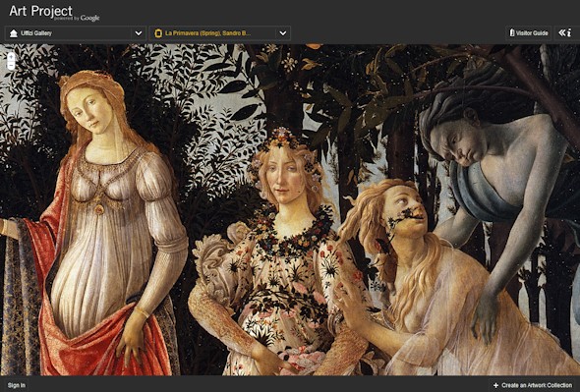Screen dimensions: 580x392
Task: Zoom out with the minus button
Action: [11, 66]
